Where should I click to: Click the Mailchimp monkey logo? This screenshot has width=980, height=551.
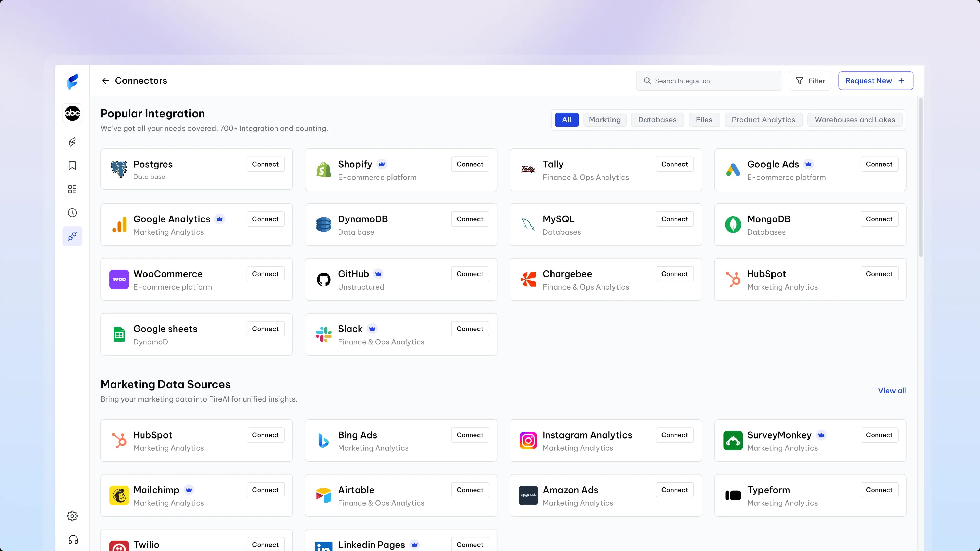[x=119, y=495]
